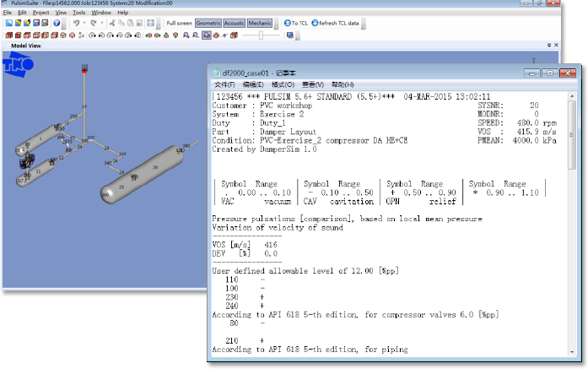
Task: Click the Notepad window title df2000_case01
Action: [x=259, y=73]
